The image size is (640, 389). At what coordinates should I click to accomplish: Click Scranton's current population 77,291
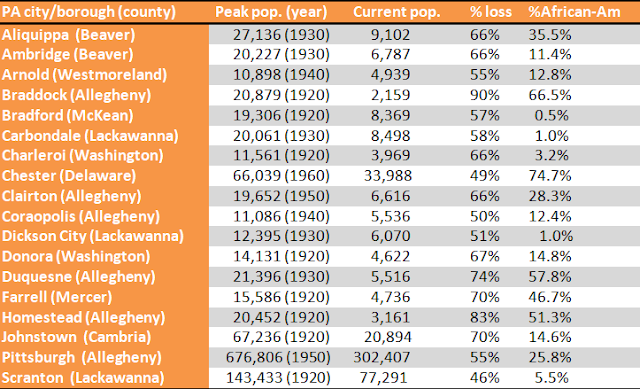(383, 378)
